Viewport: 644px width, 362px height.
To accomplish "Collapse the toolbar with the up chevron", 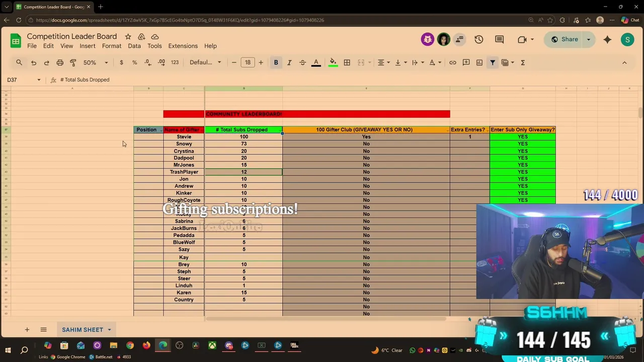I will [x=624, y=62].
